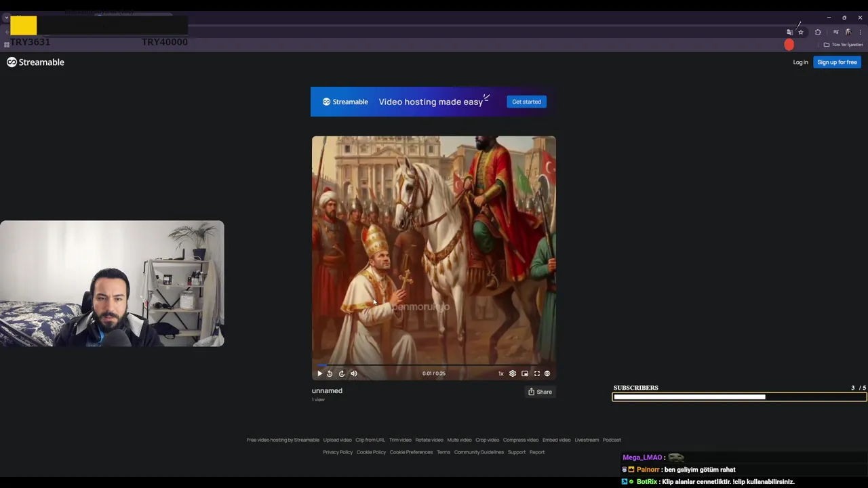The height and width of the screenshot is (488, 868).
Task: Open the Embed video link
Action: tap(557, 440)
